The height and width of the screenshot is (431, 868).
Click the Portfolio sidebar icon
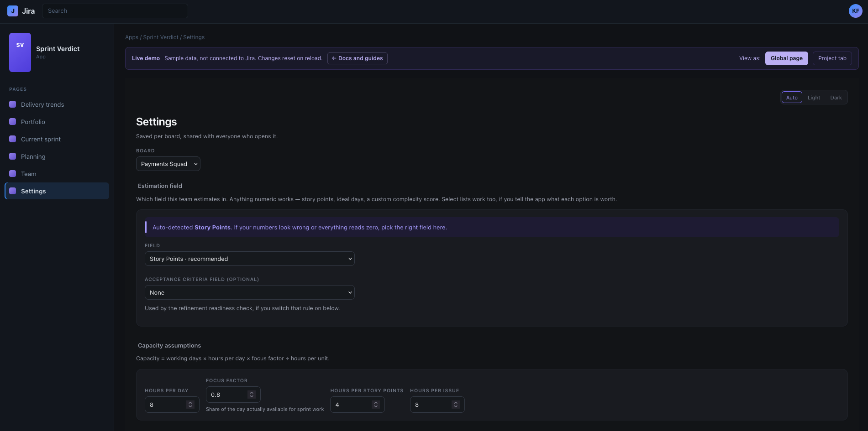13,122
